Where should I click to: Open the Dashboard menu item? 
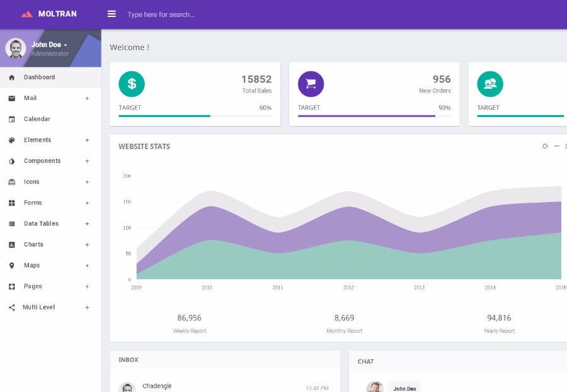[39, 77]
